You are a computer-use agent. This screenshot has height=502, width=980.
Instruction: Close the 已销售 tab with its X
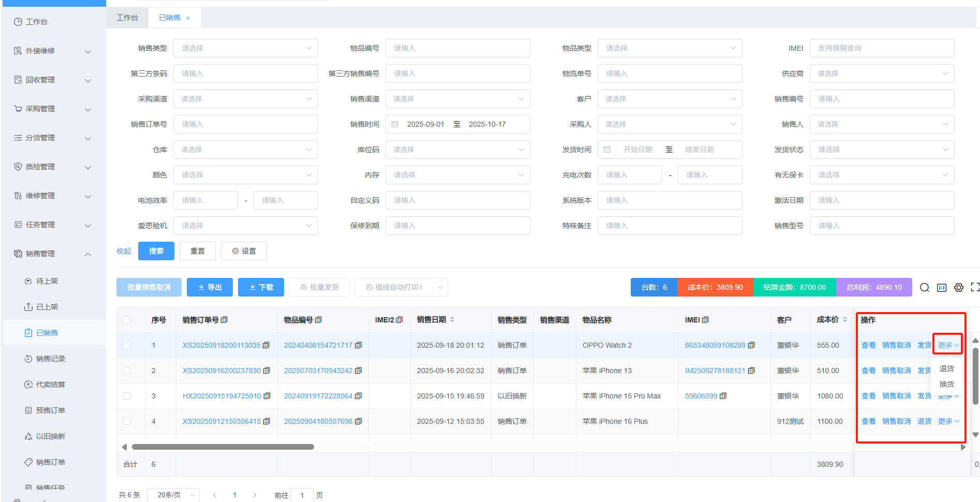click(x=188, y=18)
